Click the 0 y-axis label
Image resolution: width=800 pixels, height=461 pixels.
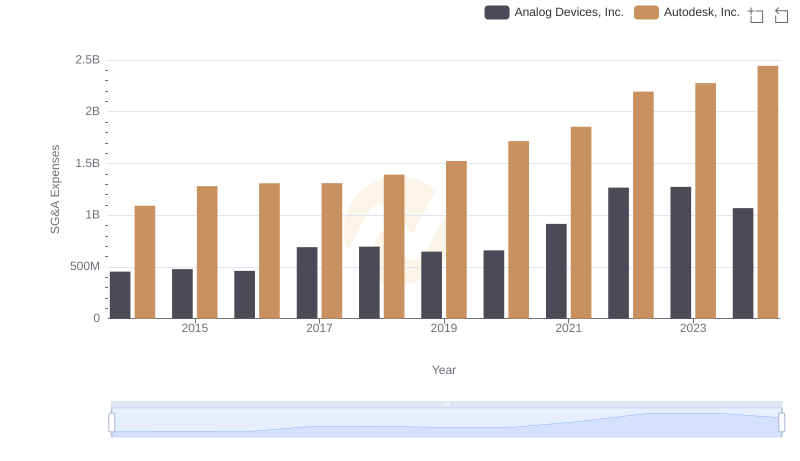point(96,318)
